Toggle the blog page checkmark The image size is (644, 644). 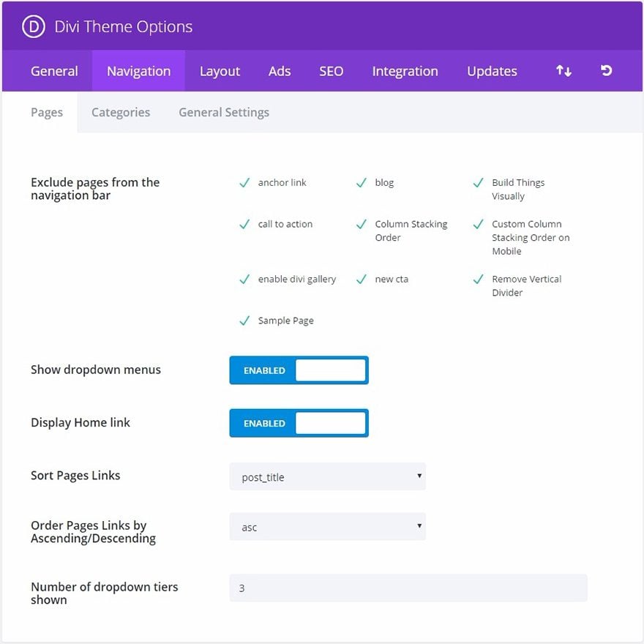click(362, 183)
